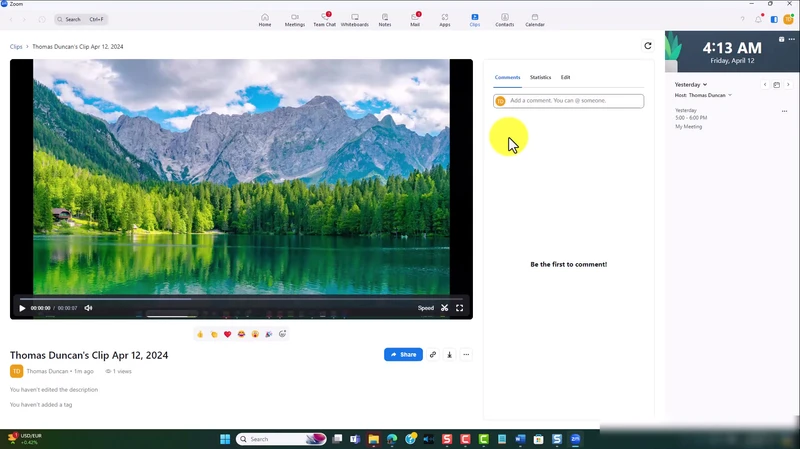Mute the clip audio speaker icon
Viewport: 800px width, 449px height.
tap(88, 308)
